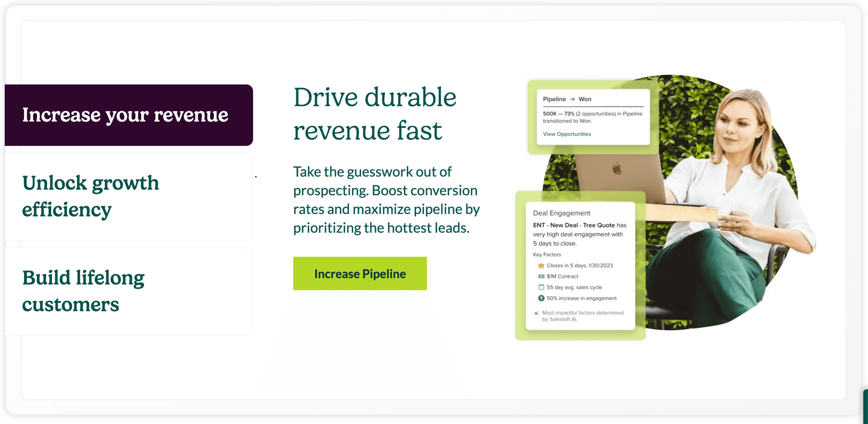Click the Drive durable revenue fast heading

pyautogui.click(x=375, y=114)
